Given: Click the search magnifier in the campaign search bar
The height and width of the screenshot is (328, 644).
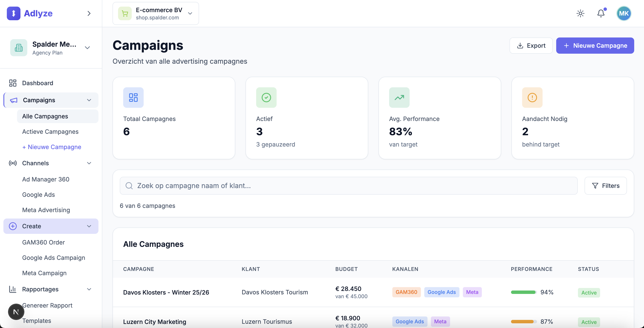Looking at the screenshot, I should (129, 185).
